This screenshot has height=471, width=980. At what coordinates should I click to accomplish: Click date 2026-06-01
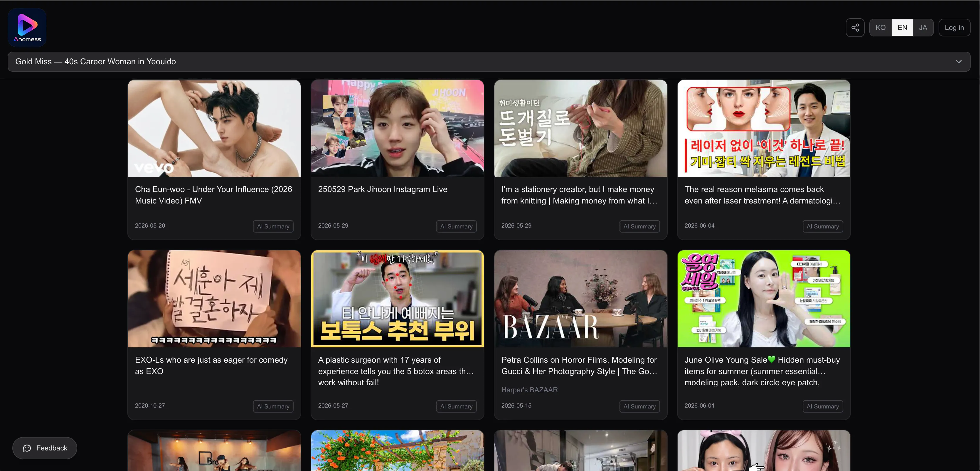[699, 406]
